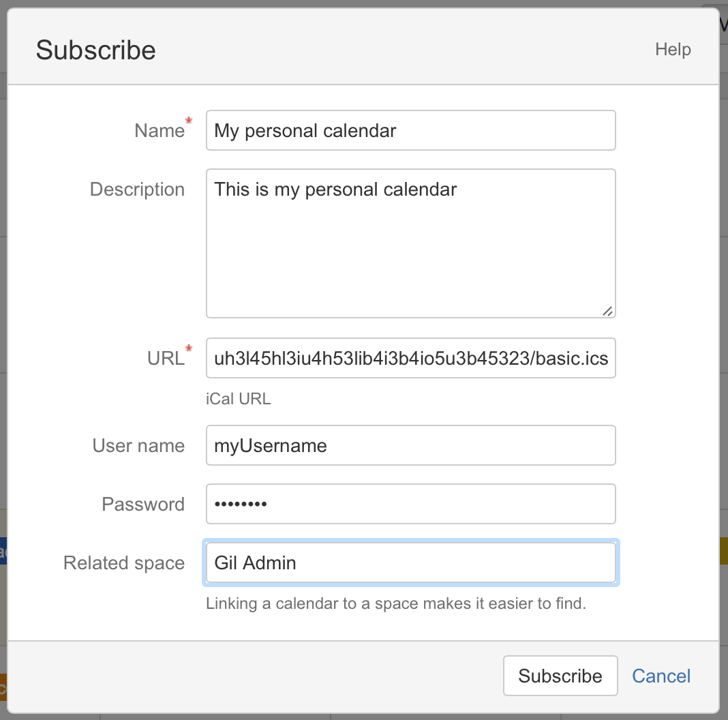The width and height of the screenshot is (728, 720).
Task: Click inside the Description text area
Action: (410, 243)
